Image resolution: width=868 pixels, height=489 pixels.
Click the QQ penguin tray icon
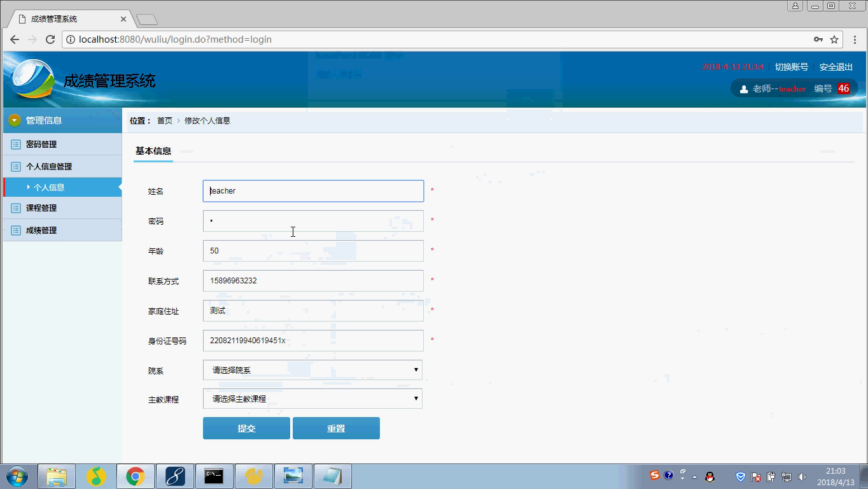point(710,476)
